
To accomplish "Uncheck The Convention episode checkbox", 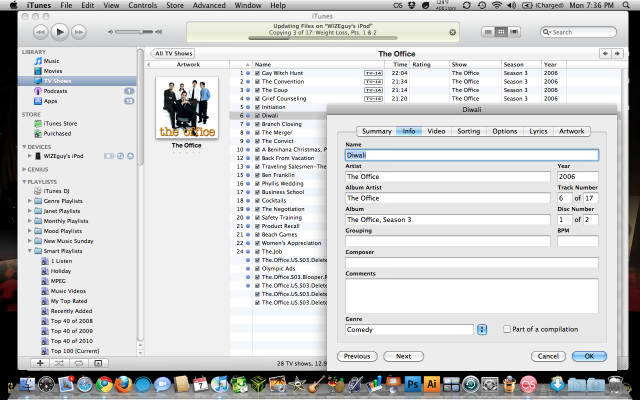I will 258,82.
